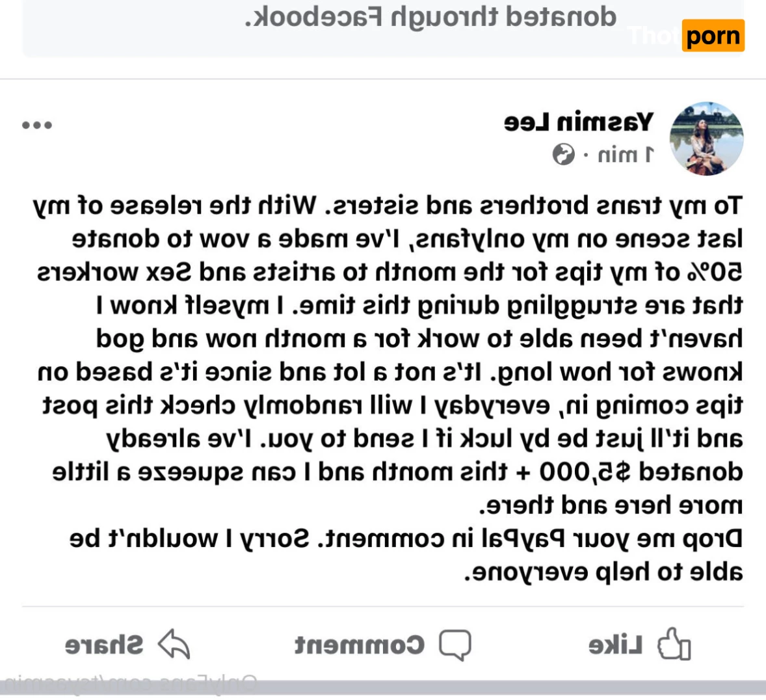Open the round profile picture thumbnail
766x700 pixels.
click(706, 139)
